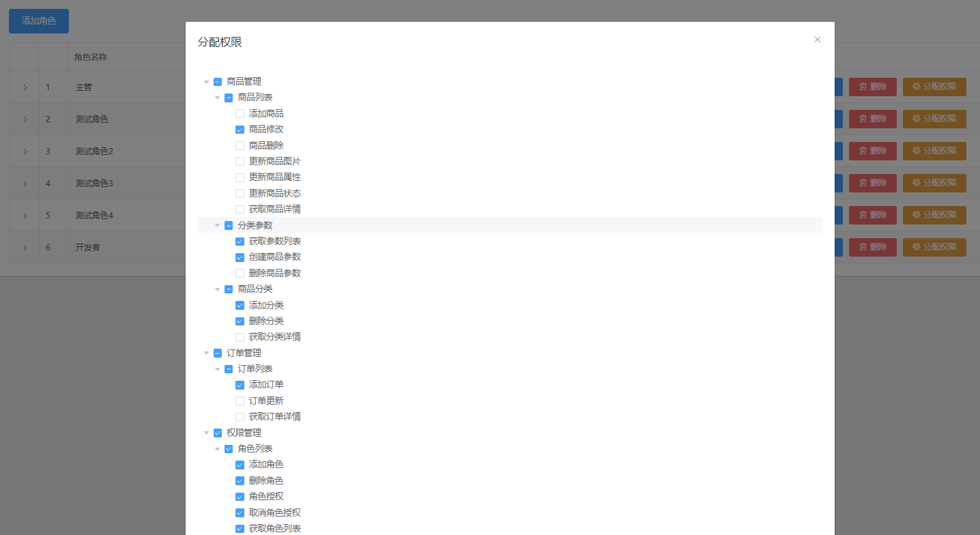Viewport: 980px width, 535px height.
Task: Expand the 测试角色4 row chevron
Action: point(25,216)
